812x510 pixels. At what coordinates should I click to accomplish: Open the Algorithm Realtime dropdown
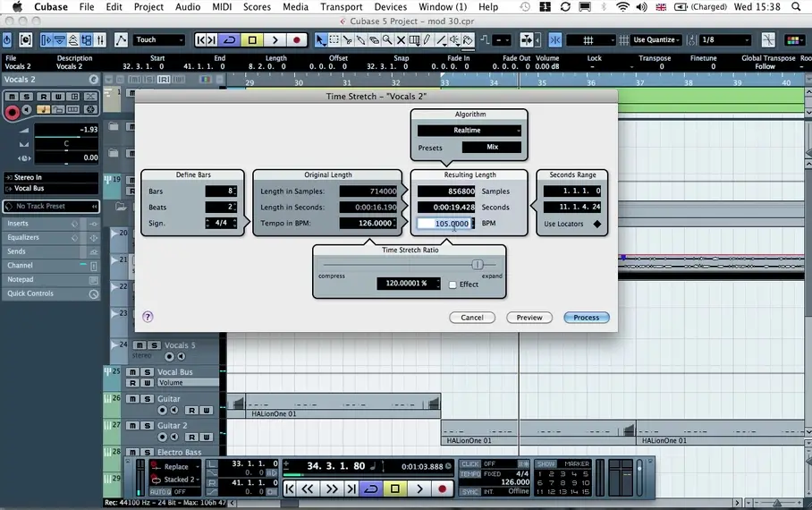click(469, 131)
